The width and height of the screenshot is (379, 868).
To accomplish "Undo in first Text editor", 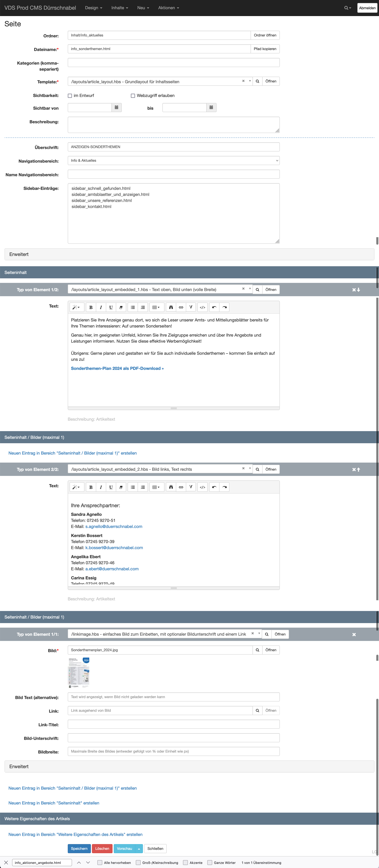I will 214,307.
